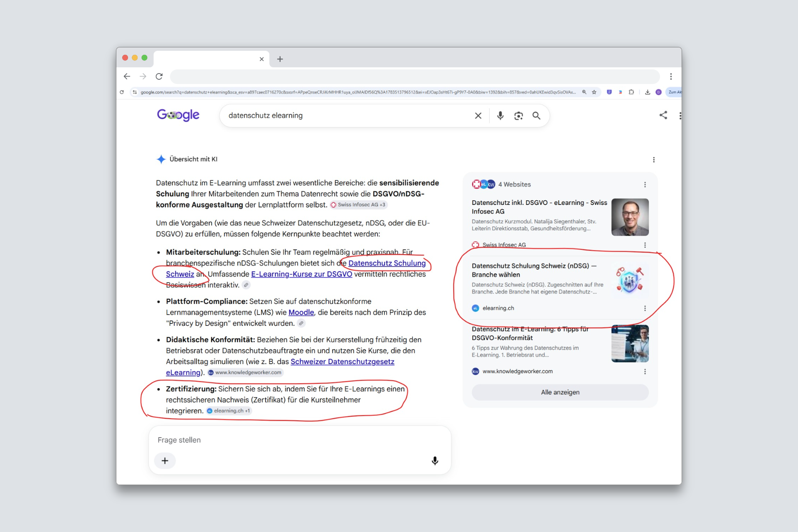Screen dimensions: 798x532
Task: Click the purple profile avatar icon
Action: [658, 92]
